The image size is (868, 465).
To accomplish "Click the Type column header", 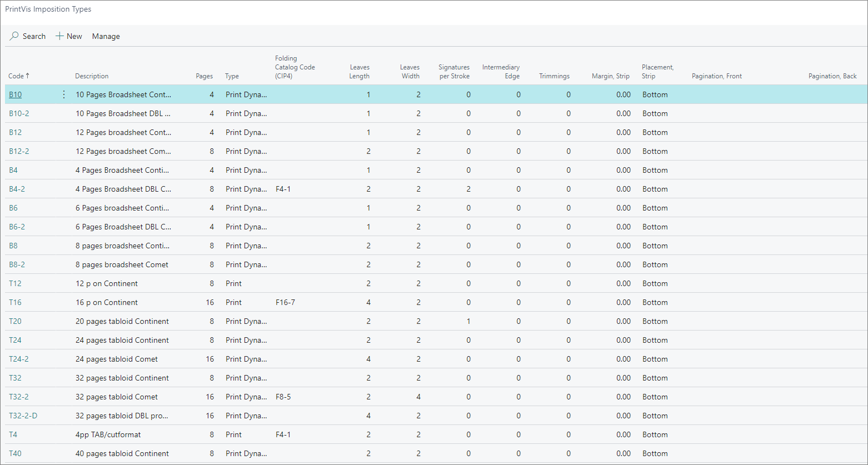I will (232, 76).
